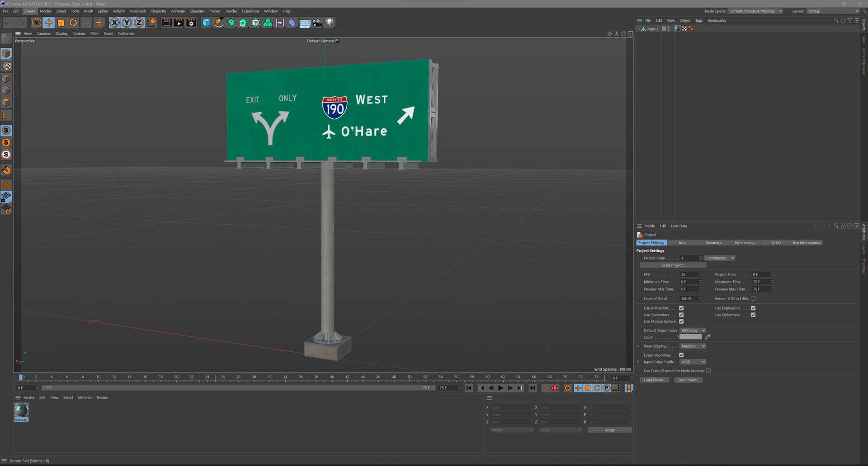Click Load Preset button
Screen dimensions: 868x466
654,380
